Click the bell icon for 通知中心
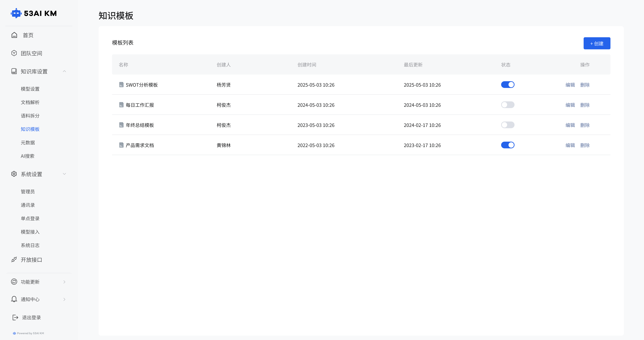Image resolution: width=644 pixels, height=340 pixels. pyautogui.click(x=14, y=299)
